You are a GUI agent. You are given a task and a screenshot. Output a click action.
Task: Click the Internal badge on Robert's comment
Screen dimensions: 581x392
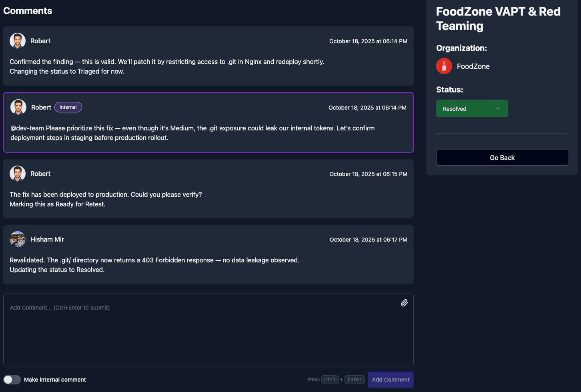pyautogui.click(x=68, y=107)
